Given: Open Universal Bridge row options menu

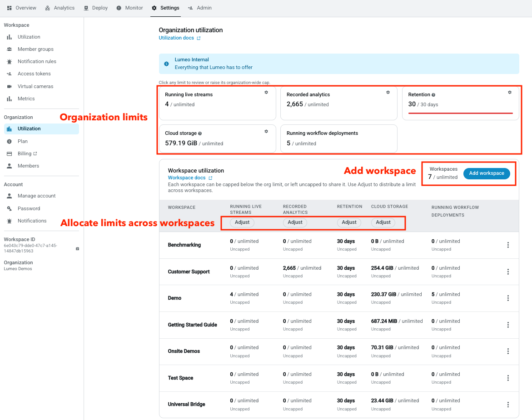Looking at the screenshot, I should 508,405.
